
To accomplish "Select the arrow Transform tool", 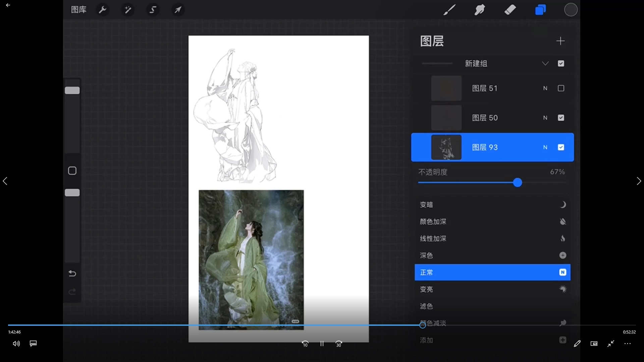I will click(x=178, y=10).
